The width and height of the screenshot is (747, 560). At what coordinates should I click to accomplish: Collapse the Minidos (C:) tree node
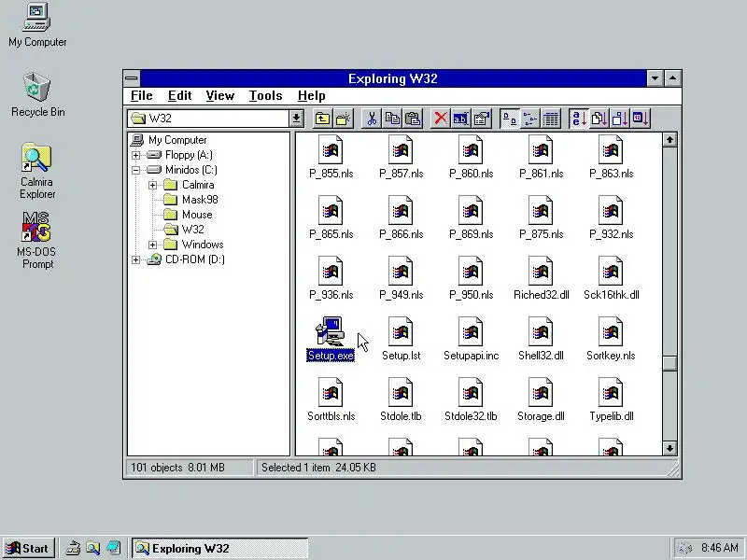(135, 170)
